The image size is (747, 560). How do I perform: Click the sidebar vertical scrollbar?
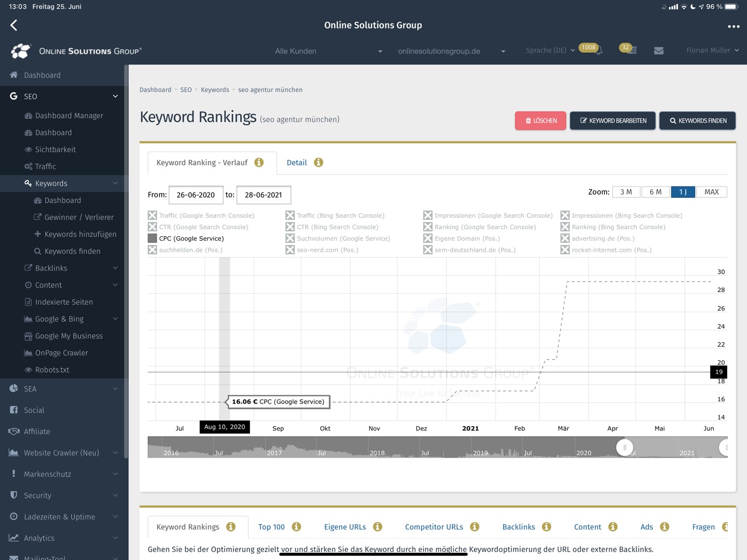126,261
